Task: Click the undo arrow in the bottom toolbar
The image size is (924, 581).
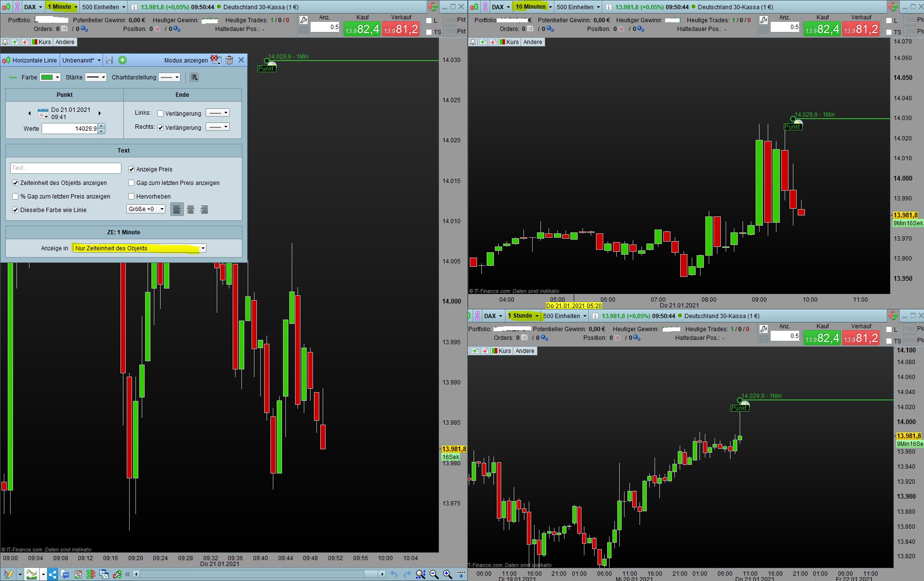Action: 394,574
